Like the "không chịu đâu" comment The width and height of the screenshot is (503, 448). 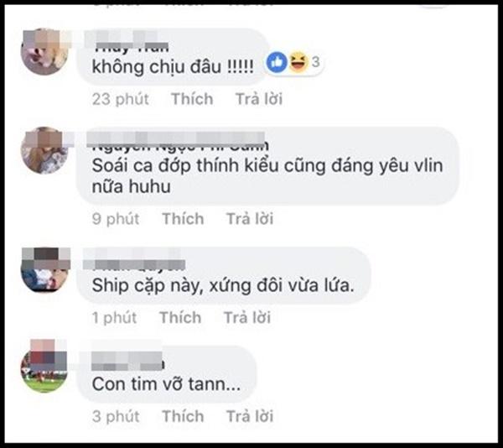[x=192, y=98]
